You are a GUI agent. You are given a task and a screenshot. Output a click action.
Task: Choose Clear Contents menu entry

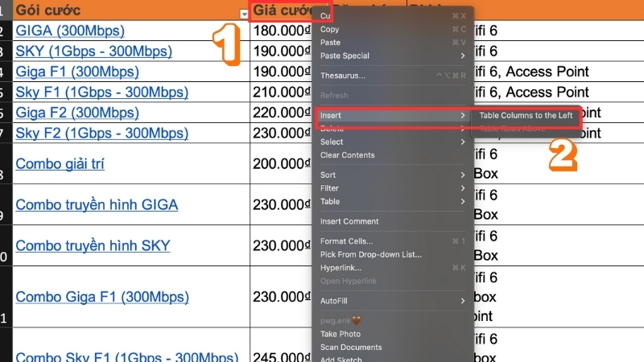(347, 155)
